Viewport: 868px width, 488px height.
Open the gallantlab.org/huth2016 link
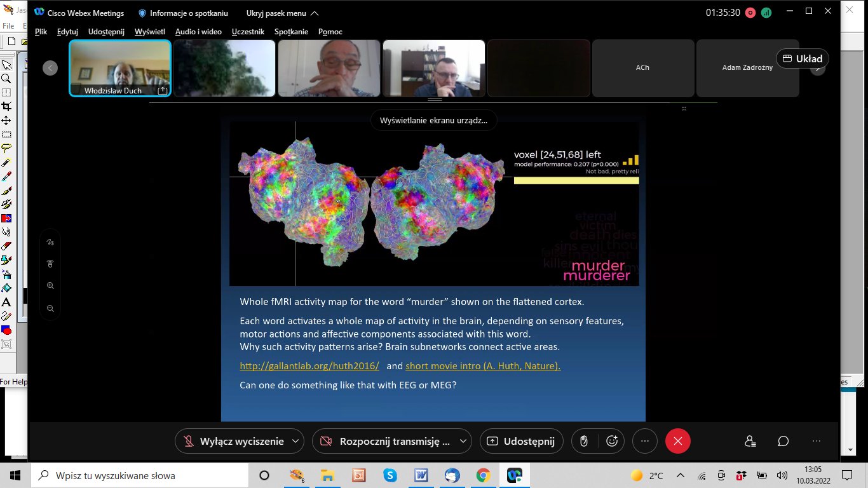309,366
